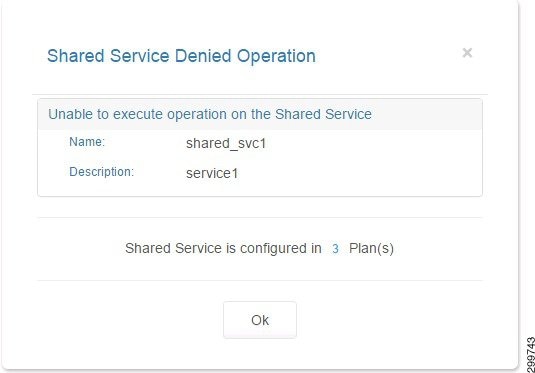The width and height of the screenshot is (535, 373).
Task: Click the Name: field label
Action: click(87, 142)
